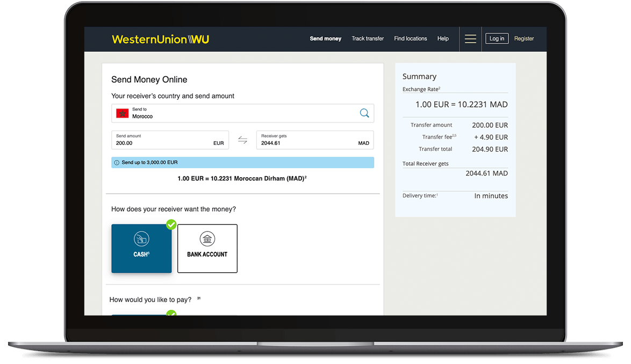Screen dimensions: 631x364
Task: Click the green checkmark on the CASH tile
Action: point(171,224)
